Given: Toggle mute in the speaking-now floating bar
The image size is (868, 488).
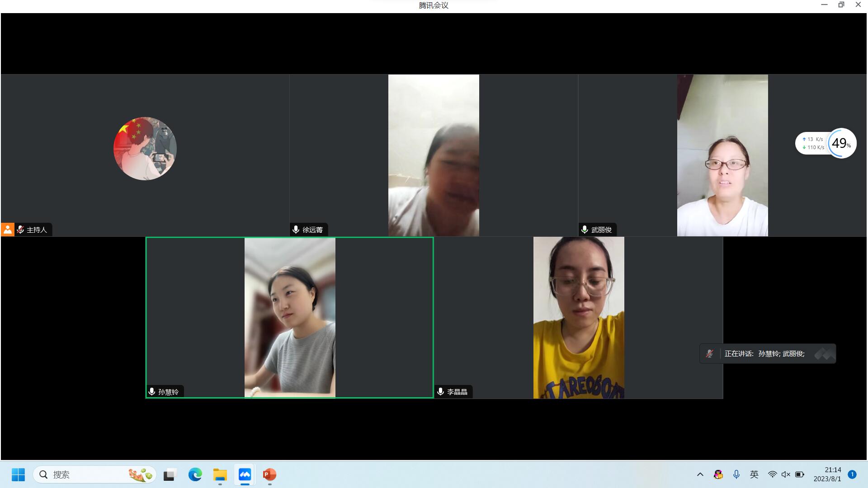Looking at the screenshot, I should pos(710,354).
